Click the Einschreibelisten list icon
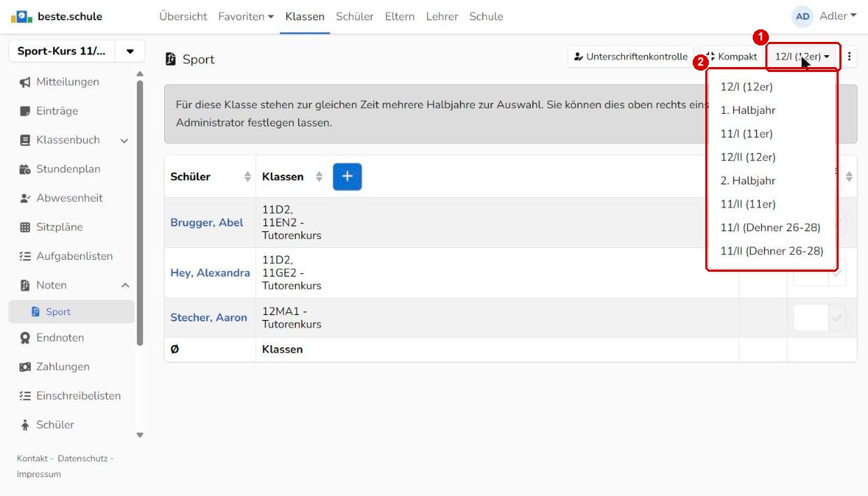868x496 pixels. tap(25, 396)
